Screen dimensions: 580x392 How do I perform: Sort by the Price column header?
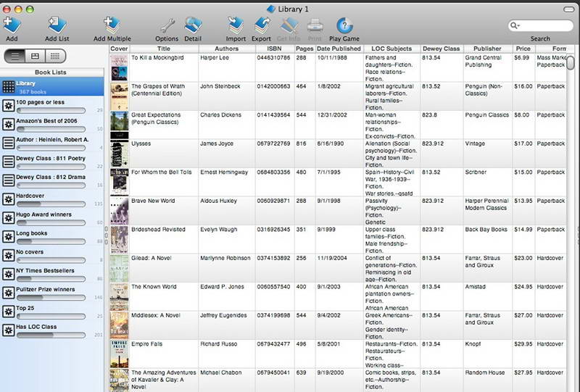click(523, 49)
